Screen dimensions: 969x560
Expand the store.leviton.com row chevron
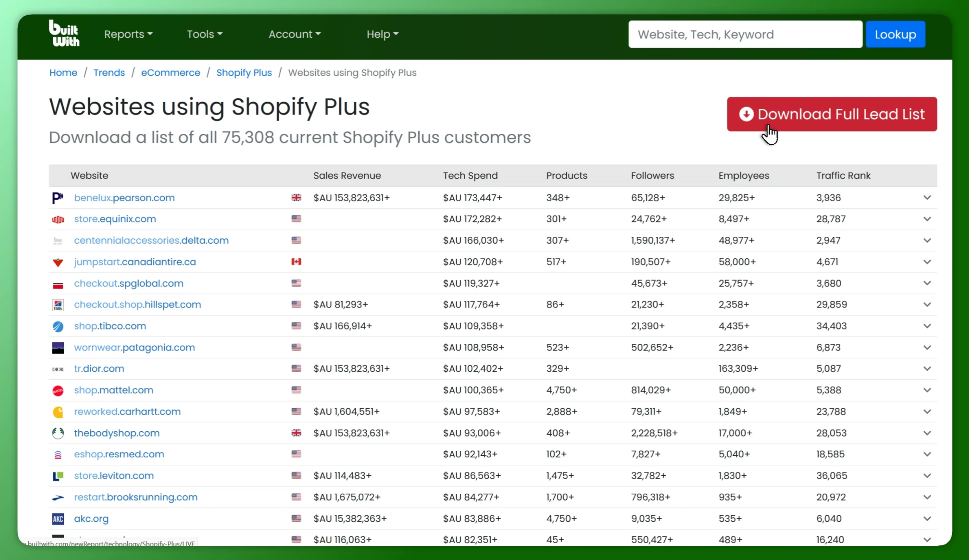tap(927, 476)
